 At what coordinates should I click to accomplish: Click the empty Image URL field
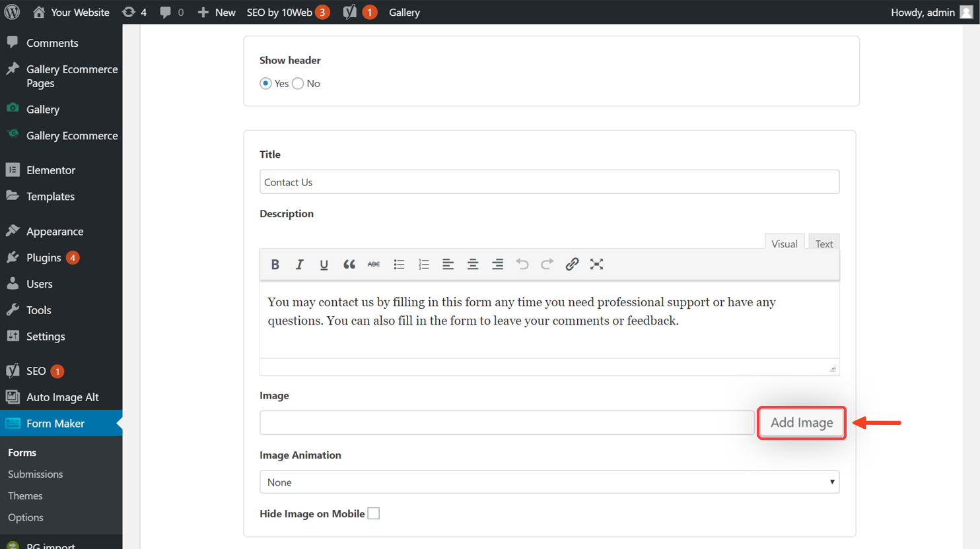(x=507, y=422)
